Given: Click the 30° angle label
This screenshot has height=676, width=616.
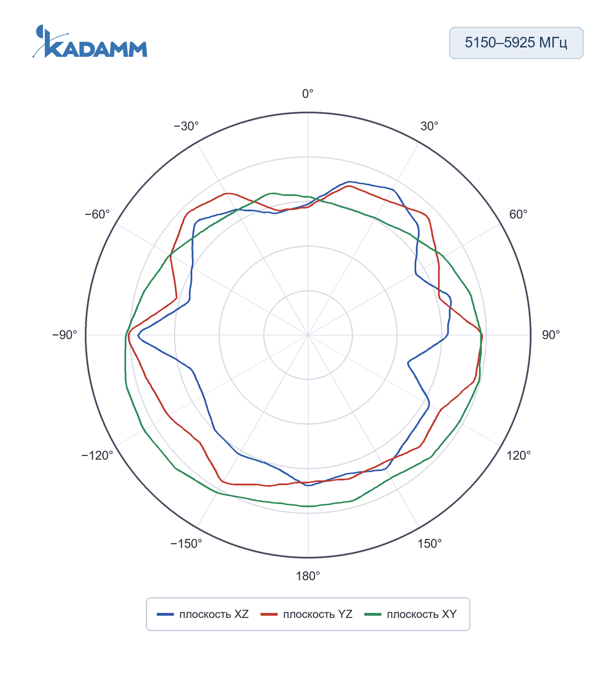Looking at the screenshot, I should tap(430, 126).
